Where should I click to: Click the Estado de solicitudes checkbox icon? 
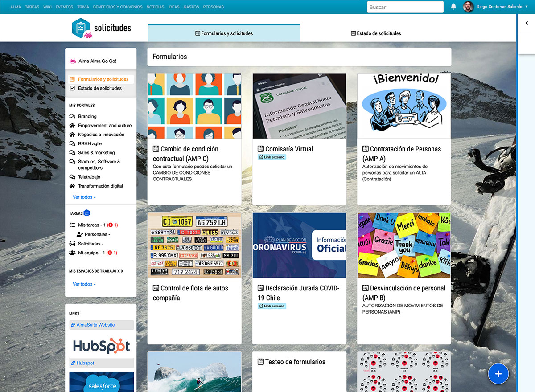(72, 88)
